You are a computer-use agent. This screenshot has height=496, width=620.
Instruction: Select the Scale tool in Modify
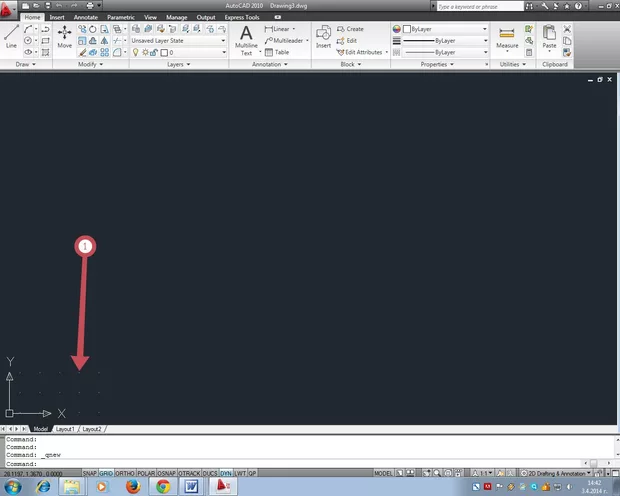(82, 41)
